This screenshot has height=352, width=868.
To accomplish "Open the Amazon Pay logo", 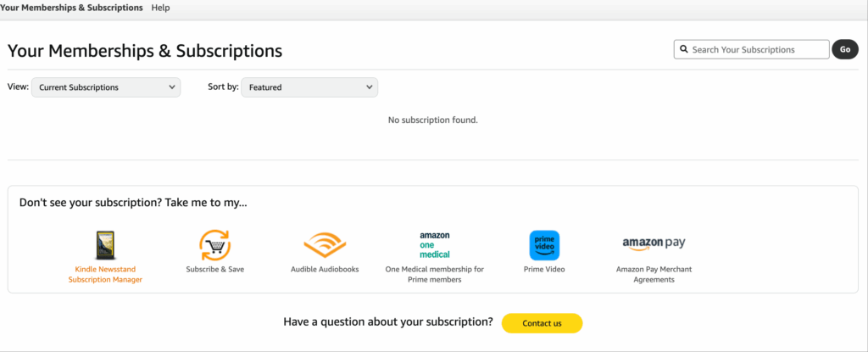I will click(654, 244).
